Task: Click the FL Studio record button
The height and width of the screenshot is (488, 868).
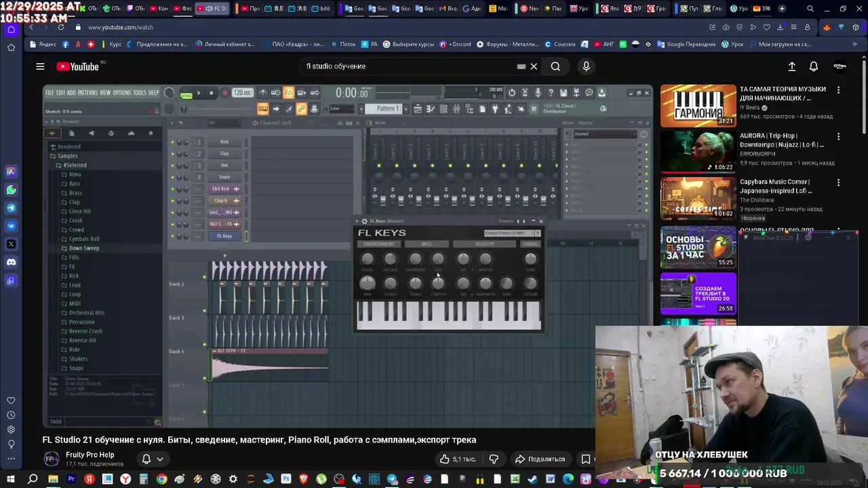Action: coord(224,93)
